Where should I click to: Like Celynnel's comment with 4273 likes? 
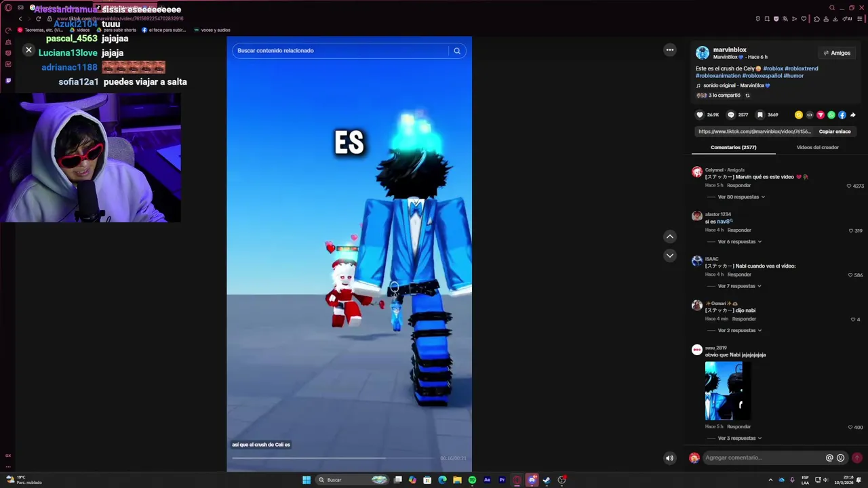click(849, 186)
